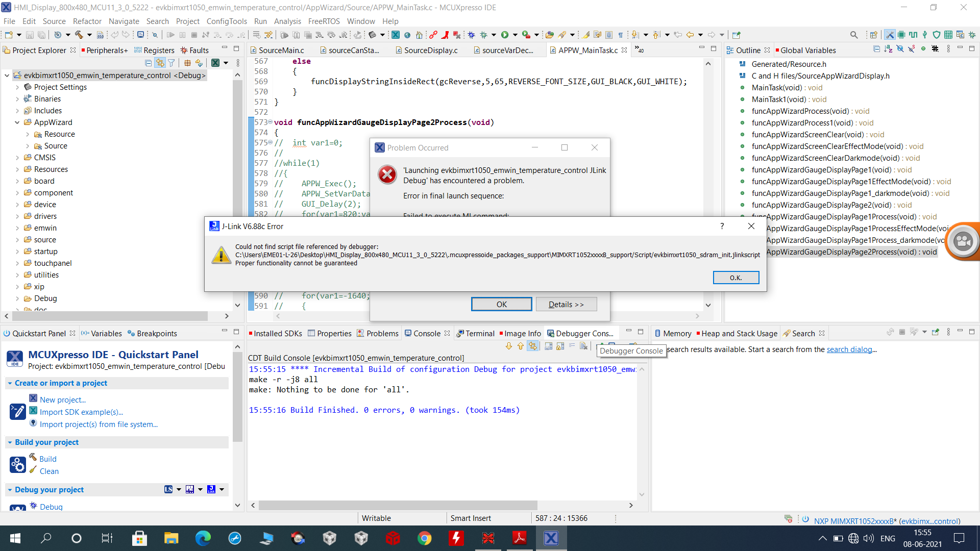The height and width of the screenshot is (551, 980).
Task: Open Google Chrome from taskbar
Action: pyautogui.click(x=425, y=538)
